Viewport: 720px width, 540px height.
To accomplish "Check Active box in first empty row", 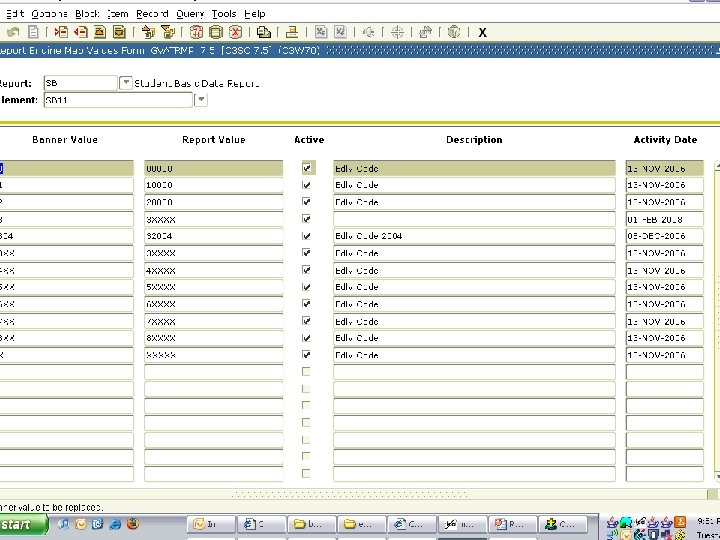I will 306,371.
